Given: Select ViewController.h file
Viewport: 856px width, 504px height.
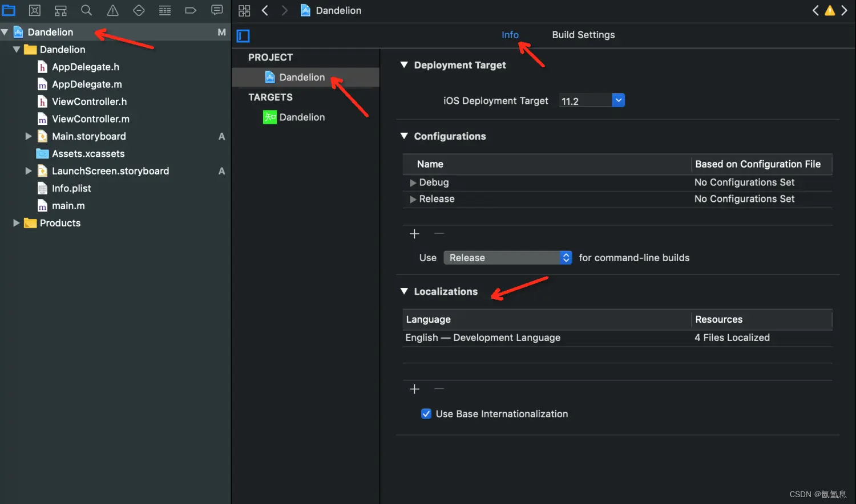Looking at the screenshot, I should point(89,101).
